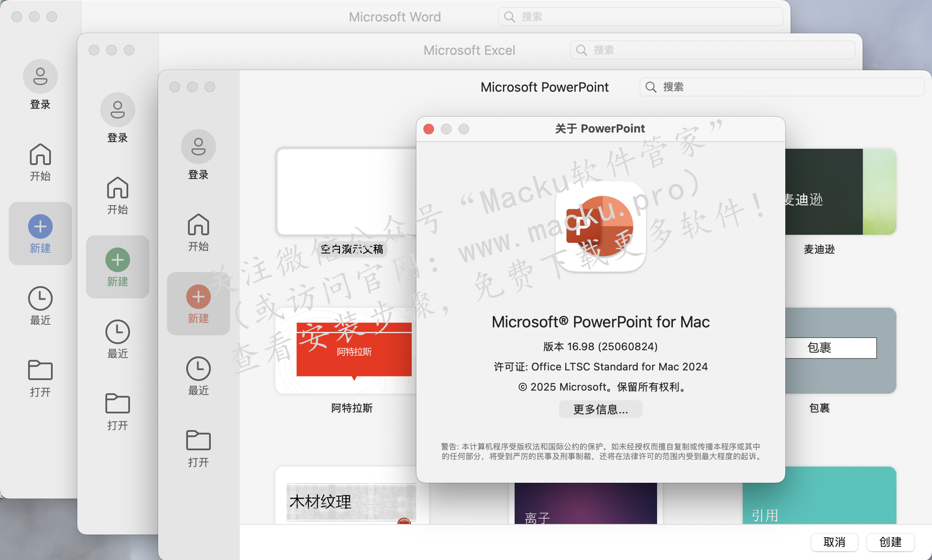This screenshot has width=932, height=560.
Task: Select red New (新建) in PowerPoint sidebar
Action: 198,304
